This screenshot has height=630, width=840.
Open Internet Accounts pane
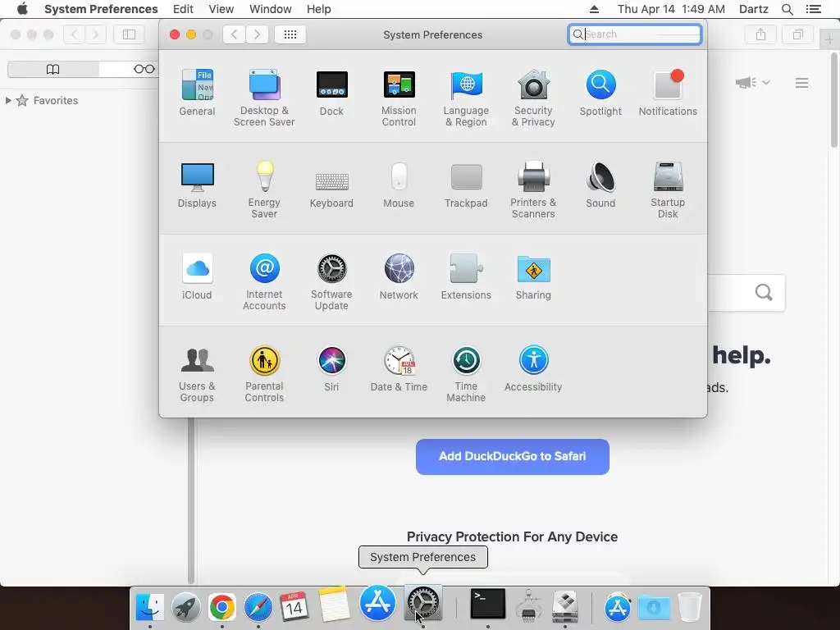(x=264, y=282)
